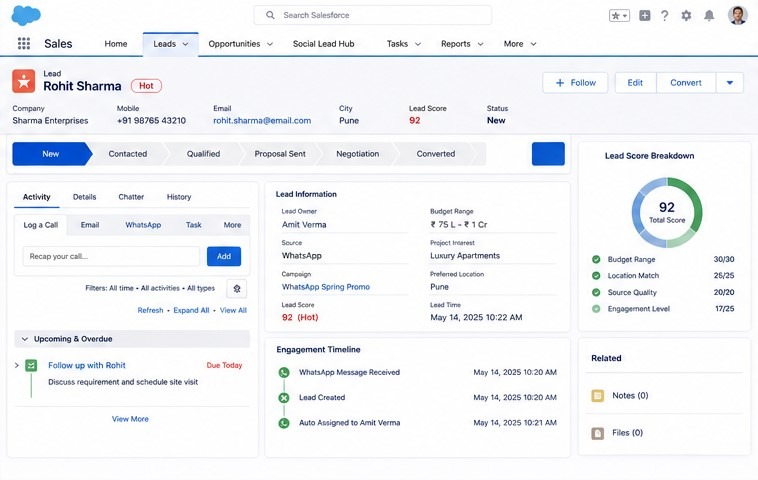Select the Email composer tab
758x480 pixels.
point(90,225)
